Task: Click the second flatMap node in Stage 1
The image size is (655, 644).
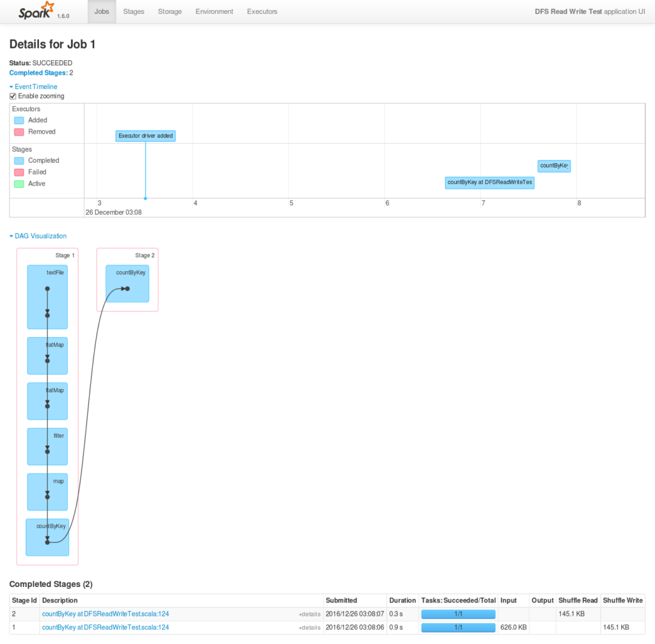Action: click(47, 402)
